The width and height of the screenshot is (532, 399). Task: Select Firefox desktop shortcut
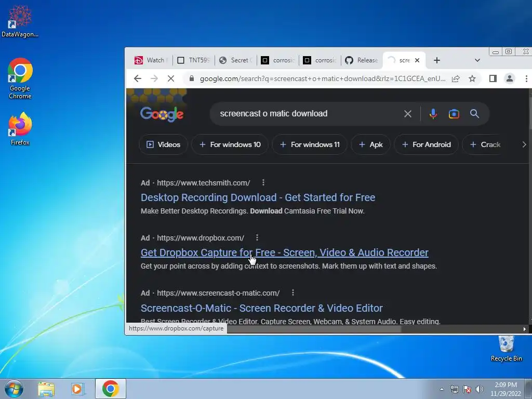point(20,129)
